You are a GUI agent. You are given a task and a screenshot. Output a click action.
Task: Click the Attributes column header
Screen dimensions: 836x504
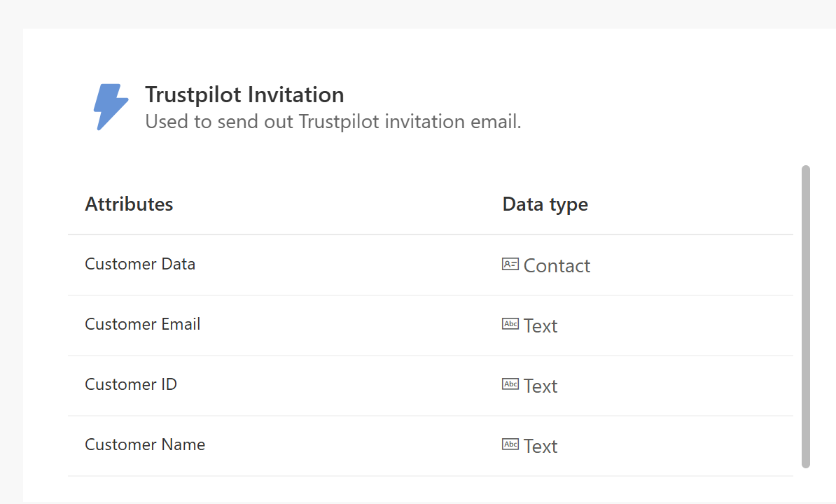tap(129, 204)
